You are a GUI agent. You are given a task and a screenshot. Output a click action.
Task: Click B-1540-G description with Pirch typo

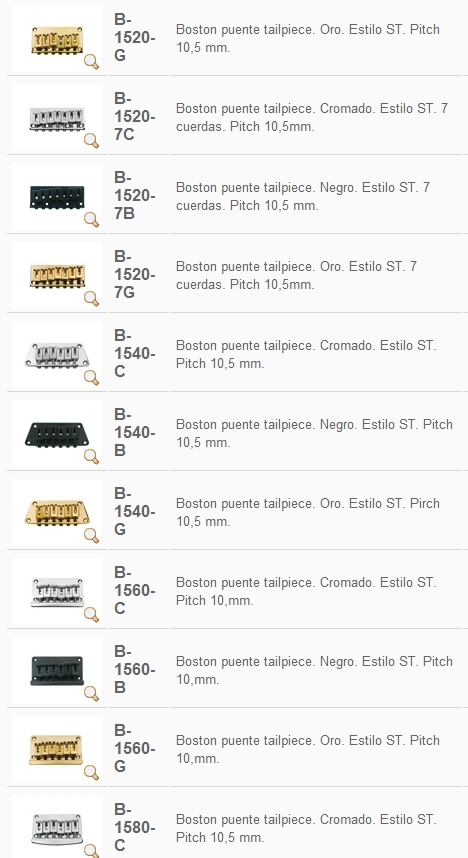tap(308, 512)
